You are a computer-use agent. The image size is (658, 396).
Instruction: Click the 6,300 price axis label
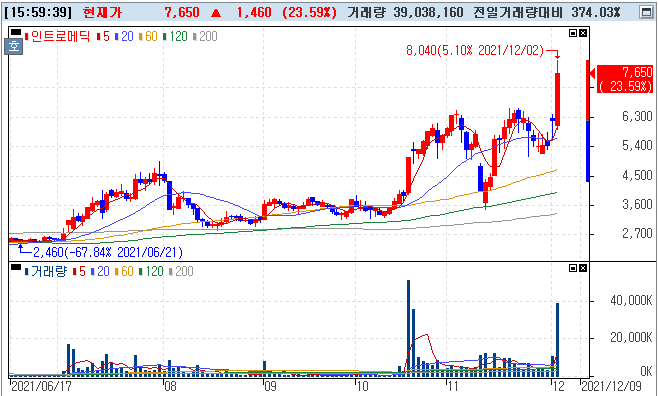coord(637,117)
